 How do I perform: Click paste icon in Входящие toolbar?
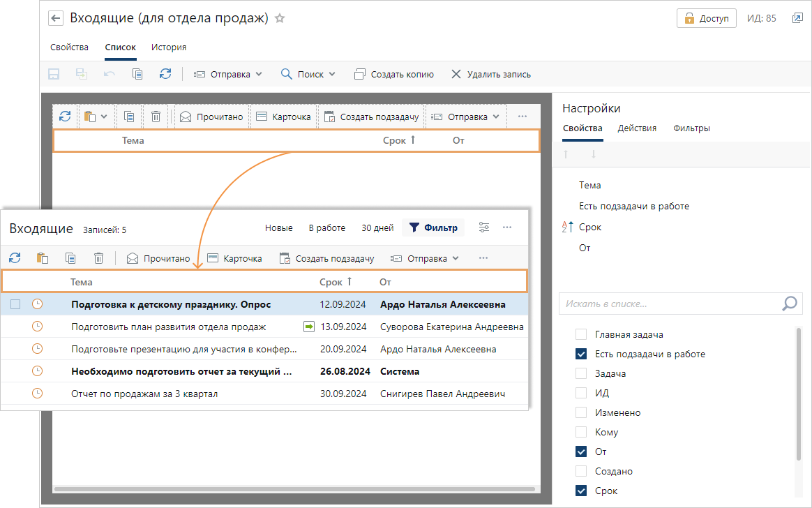click(x=43, y=258)
